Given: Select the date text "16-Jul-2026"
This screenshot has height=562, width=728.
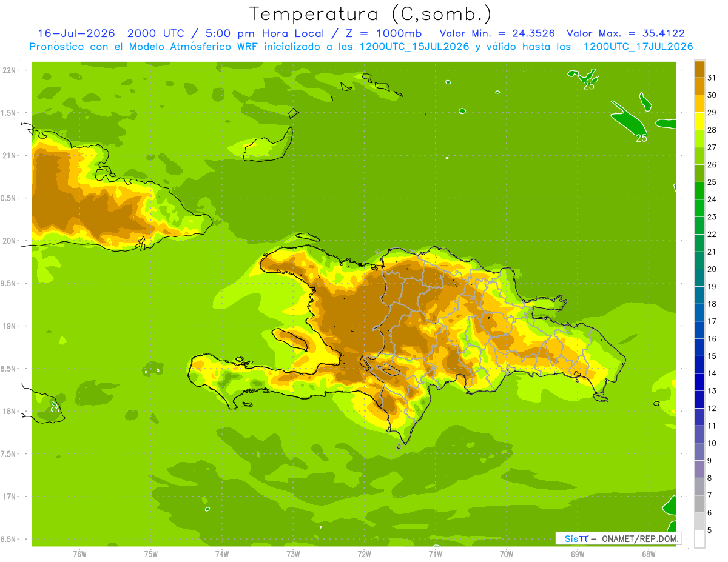Looking at the screenshot, I should [76, 33].
